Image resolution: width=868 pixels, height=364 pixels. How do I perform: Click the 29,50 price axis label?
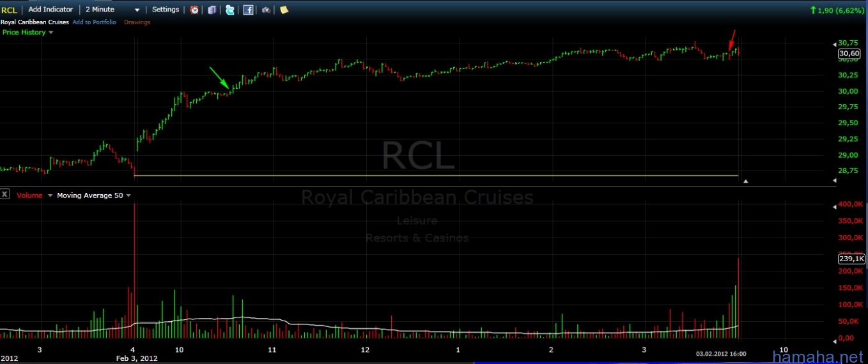848,123
